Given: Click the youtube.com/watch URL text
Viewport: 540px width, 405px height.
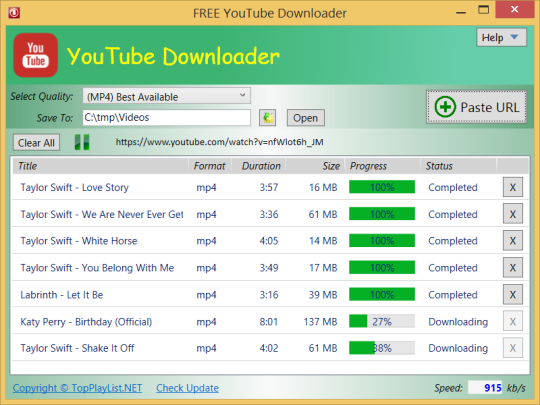Looking at the screenshot, I should pos(219,142).
